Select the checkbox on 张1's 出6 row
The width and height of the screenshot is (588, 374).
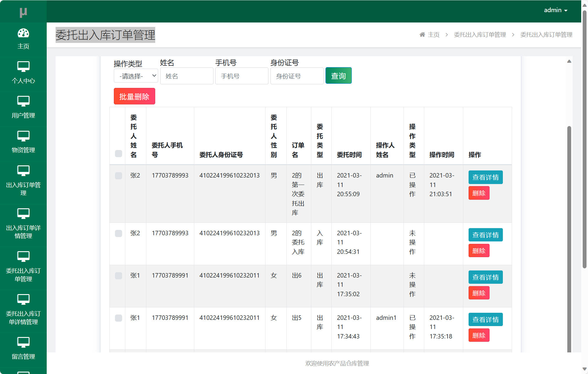coord(118,275)
